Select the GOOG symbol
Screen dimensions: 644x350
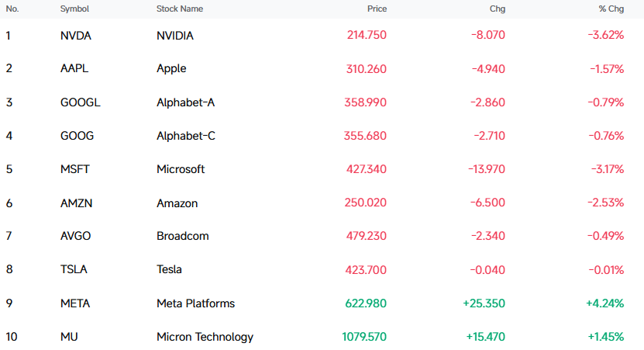(77, 136)
